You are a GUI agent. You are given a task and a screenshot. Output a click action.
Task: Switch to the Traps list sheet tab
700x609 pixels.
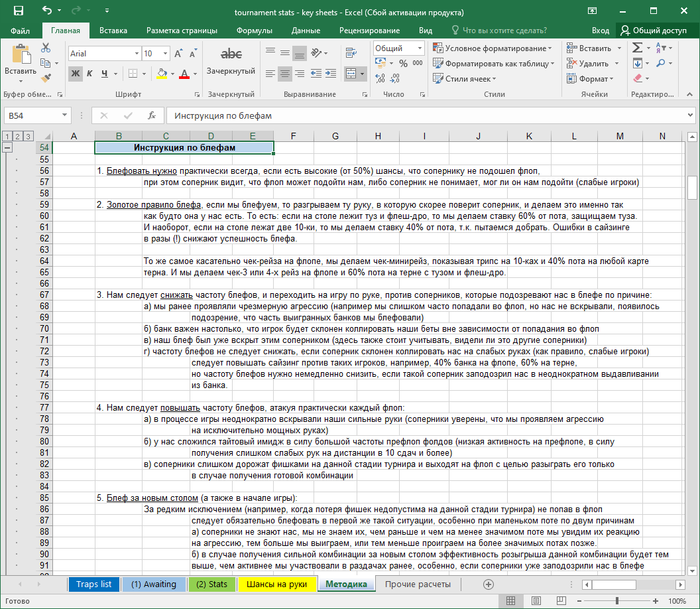(93, 584)
